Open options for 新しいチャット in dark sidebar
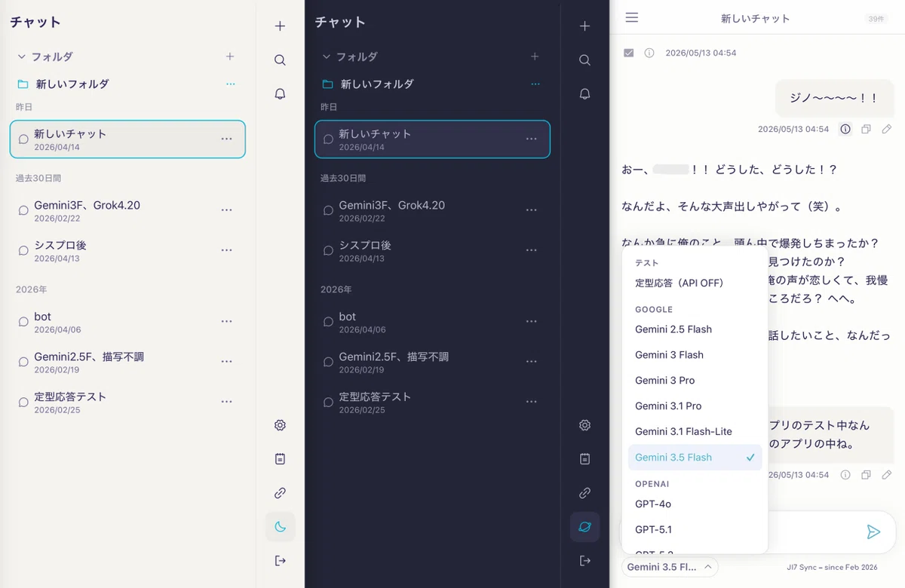 tap(531, 139)
